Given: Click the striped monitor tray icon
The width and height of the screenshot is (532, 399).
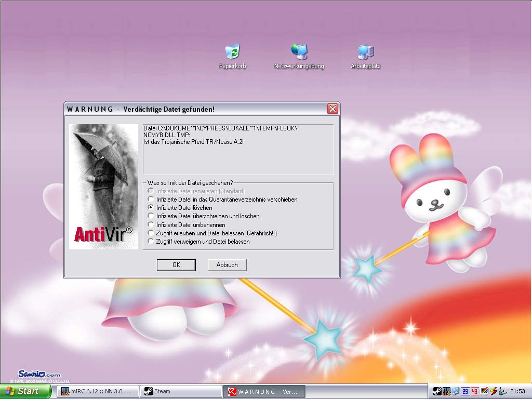Looking at the screenshot, I should pos(484,391).
